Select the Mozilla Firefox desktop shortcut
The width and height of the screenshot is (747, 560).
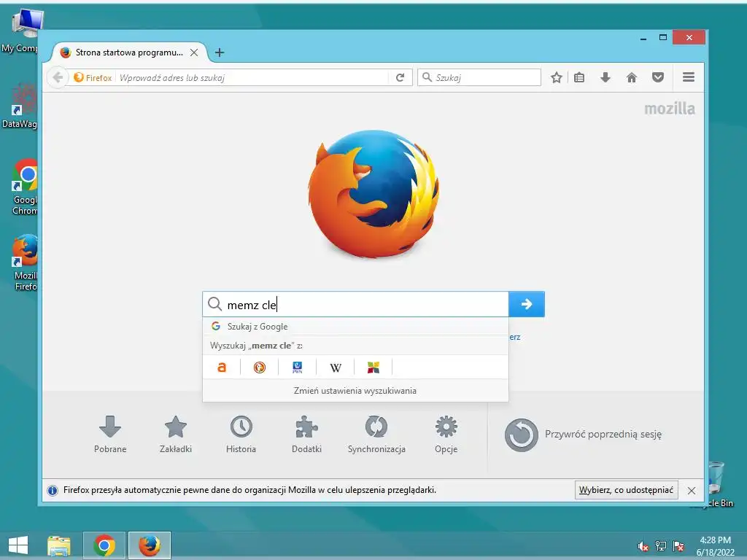(x=25, y=262)
